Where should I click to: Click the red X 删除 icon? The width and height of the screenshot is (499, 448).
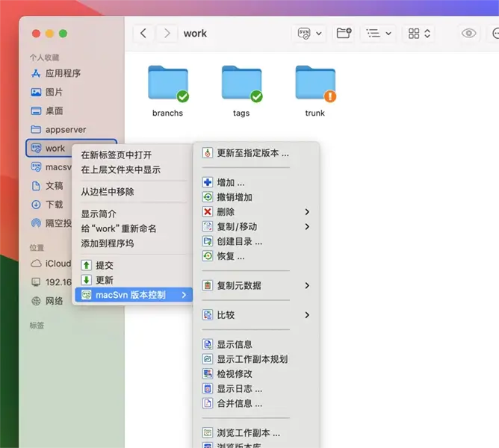(208, 212)
